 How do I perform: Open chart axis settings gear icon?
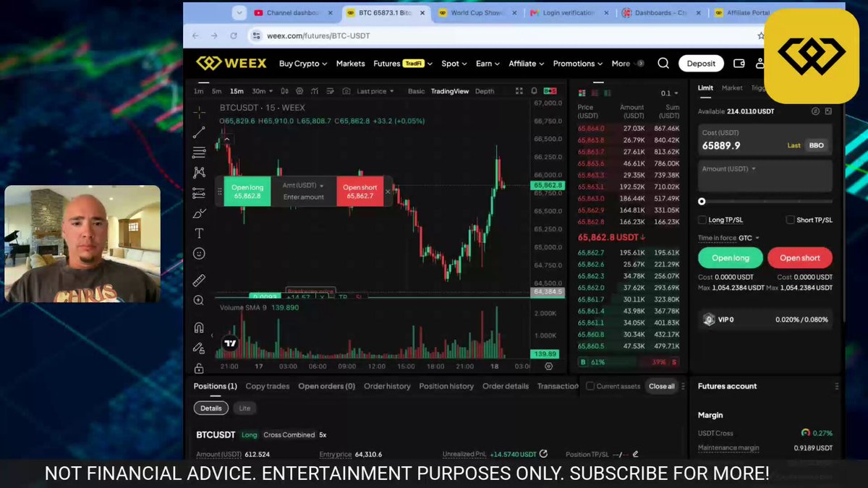tap(548, 367)
